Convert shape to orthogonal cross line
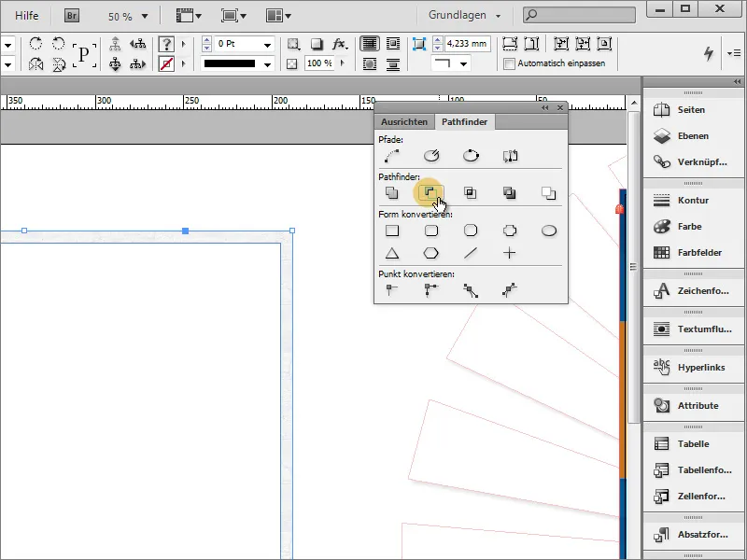Screen dimensions: 747x560 click(x=510, y=253)
